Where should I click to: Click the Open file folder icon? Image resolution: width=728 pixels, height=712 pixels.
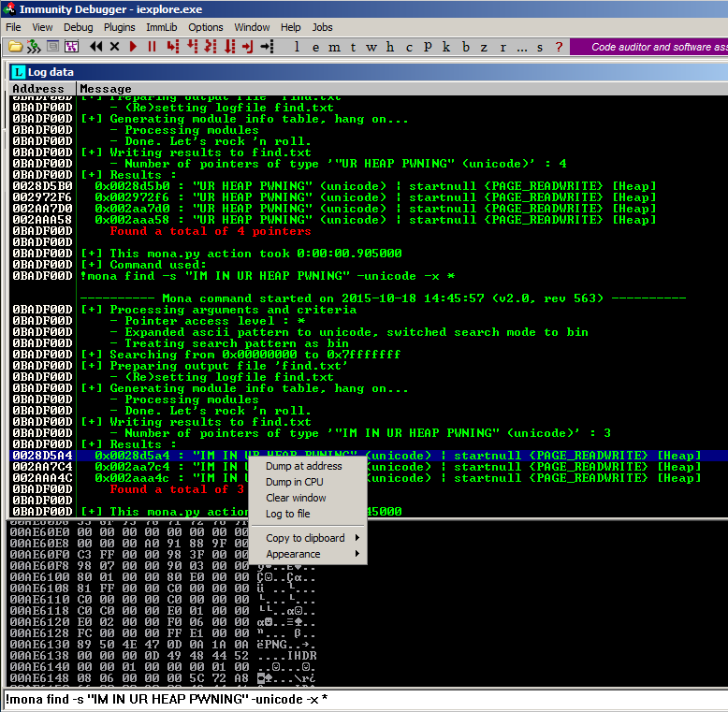coord(16,47)
